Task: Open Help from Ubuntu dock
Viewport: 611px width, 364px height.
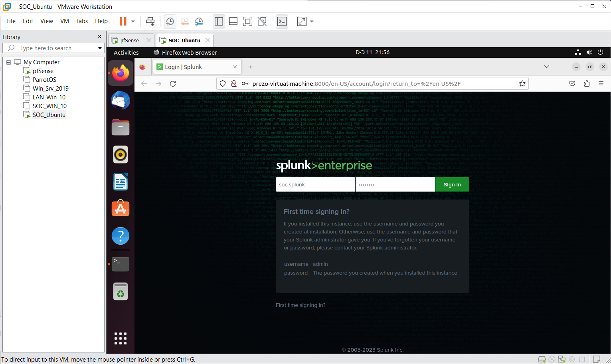Action: [121, 236]
